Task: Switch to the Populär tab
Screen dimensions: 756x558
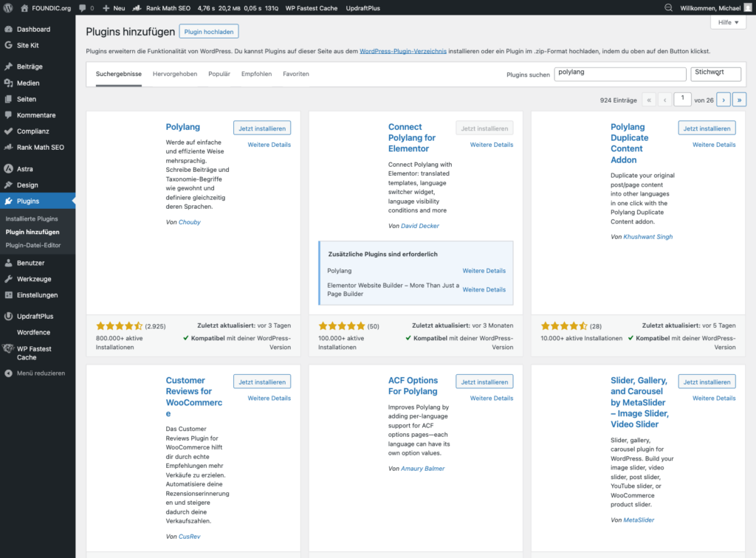Action: (x=219, y=74)
